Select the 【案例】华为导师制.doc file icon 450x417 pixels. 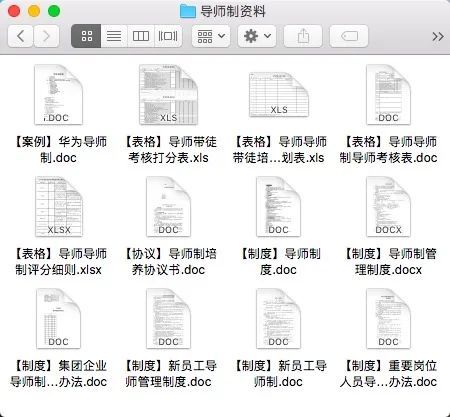58,95
